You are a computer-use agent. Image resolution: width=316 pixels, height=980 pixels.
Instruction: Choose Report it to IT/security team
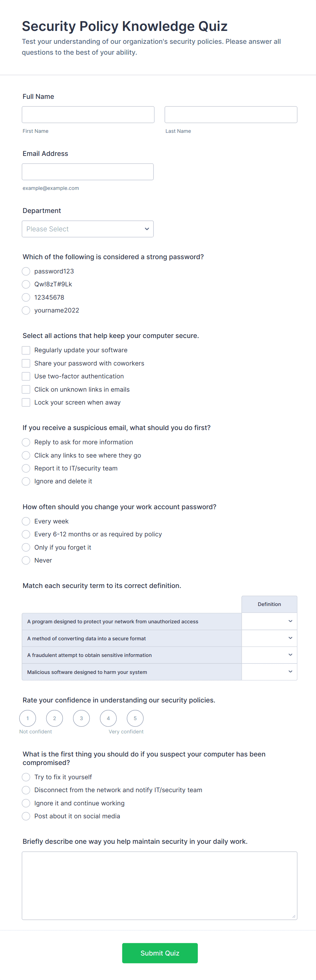[26, 468]
